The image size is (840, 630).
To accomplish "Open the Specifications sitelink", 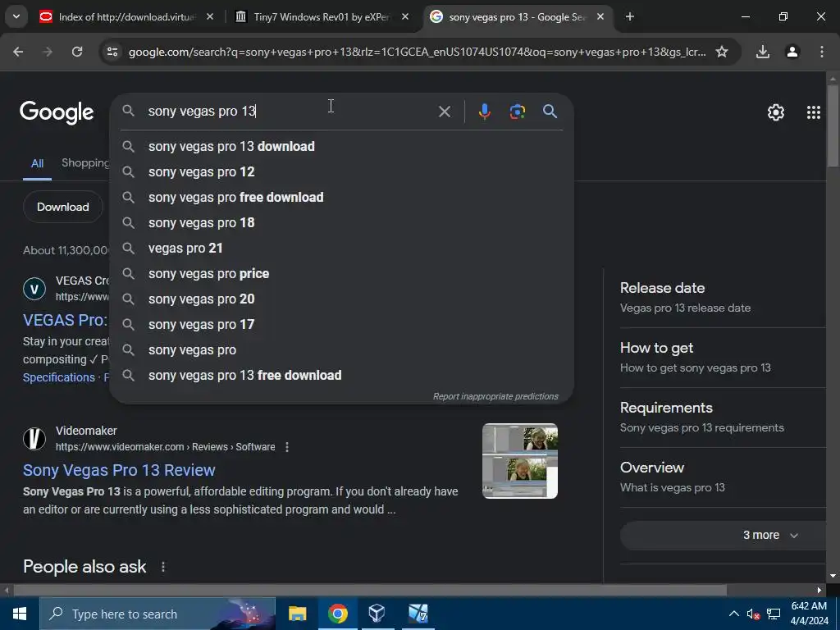I will point(59,377).
